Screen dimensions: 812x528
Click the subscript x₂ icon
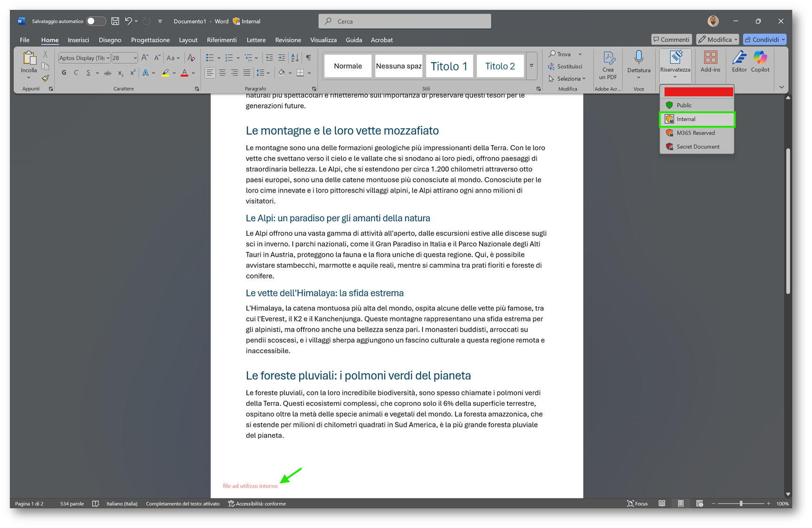pyautogui.click(x=120, y=73)
